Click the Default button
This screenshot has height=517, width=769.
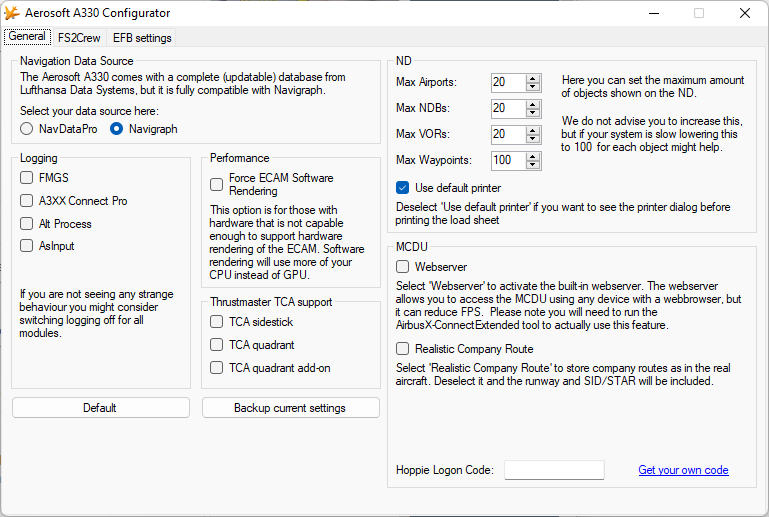tap(101, 408)
